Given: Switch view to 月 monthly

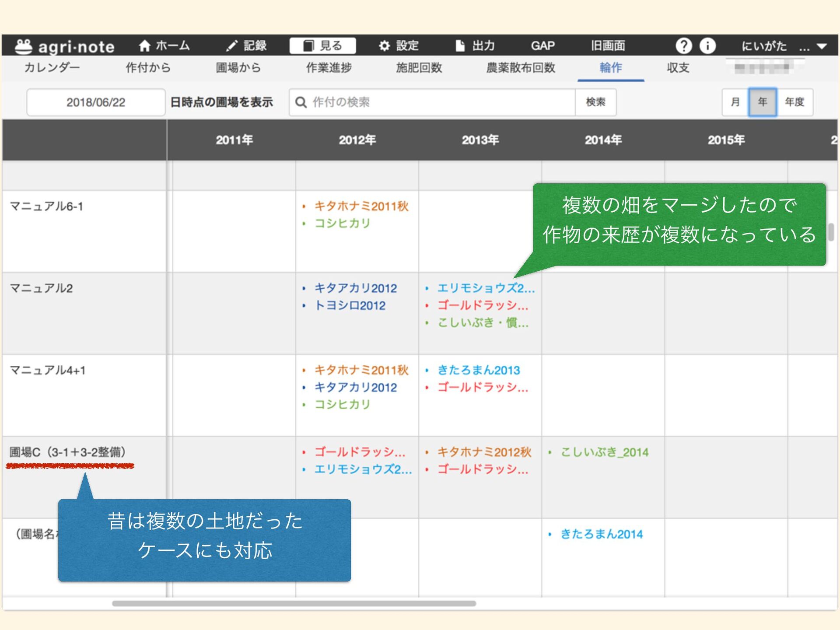Looking at the screenshot, I should tap(735, 102).
